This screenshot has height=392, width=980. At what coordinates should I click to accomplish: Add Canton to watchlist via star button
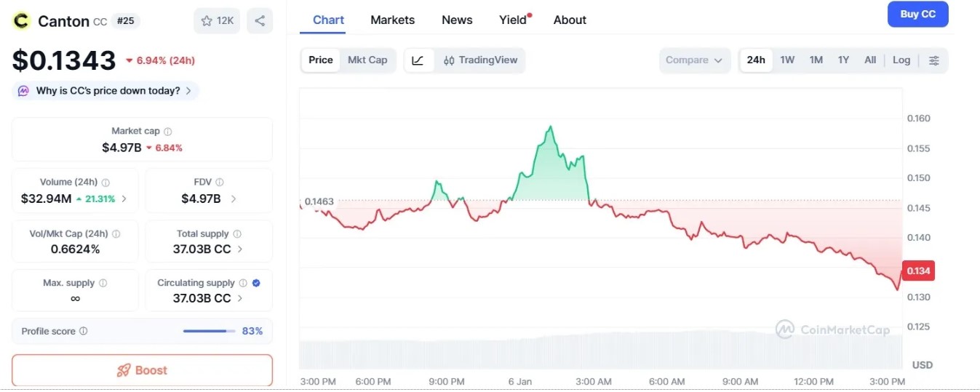click(217, 20)
